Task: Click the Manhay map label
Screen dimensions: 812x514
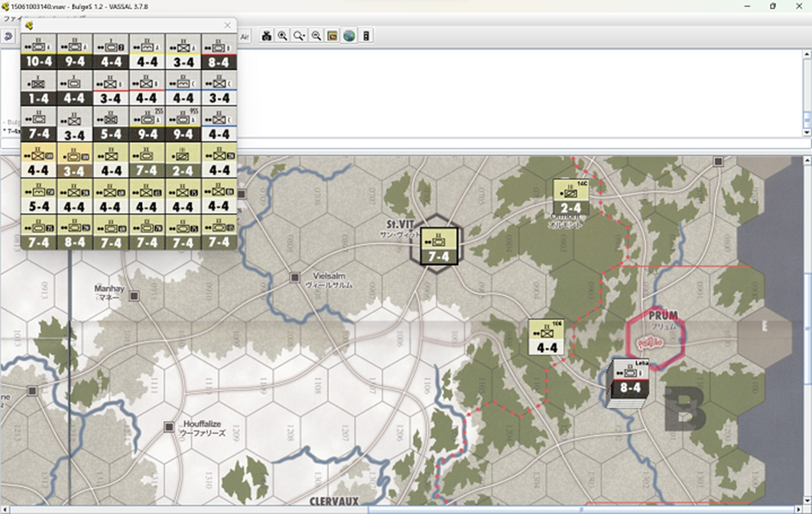Action: 109,288
